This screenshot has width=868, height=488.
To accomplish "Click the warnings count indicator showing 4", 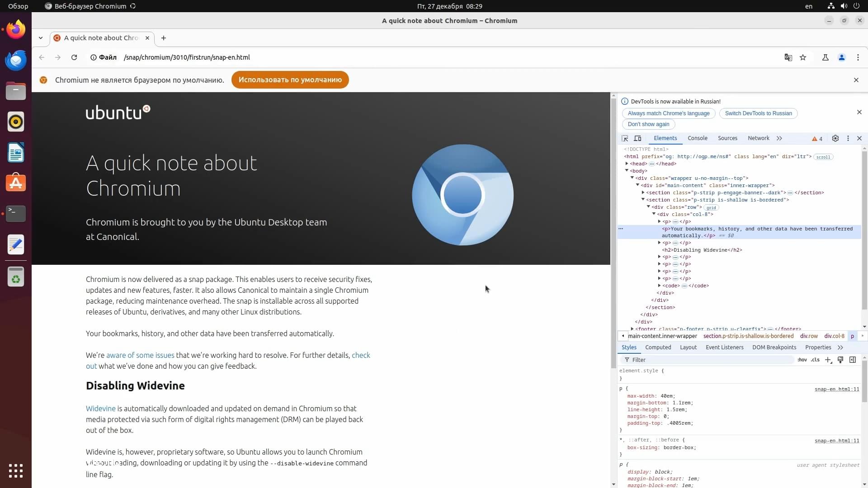I will 817,139.
